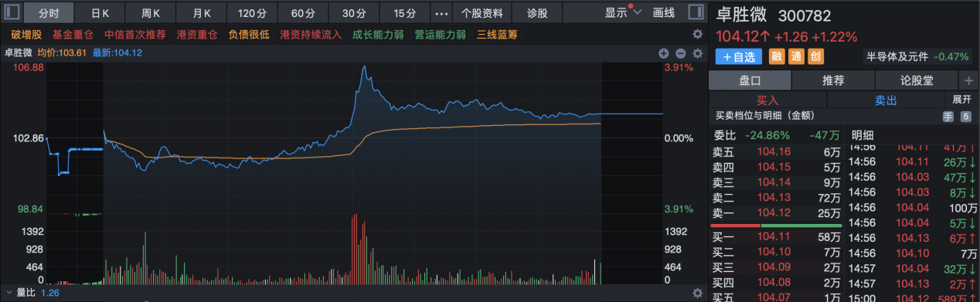Add a new panel tab with plus

968,80
